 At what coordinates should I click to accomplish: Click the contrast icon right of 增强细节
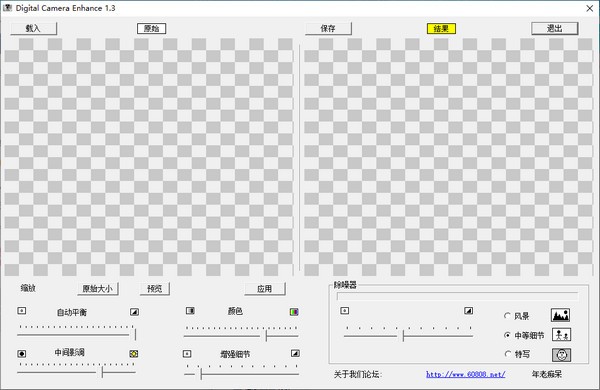coord(295,353)
